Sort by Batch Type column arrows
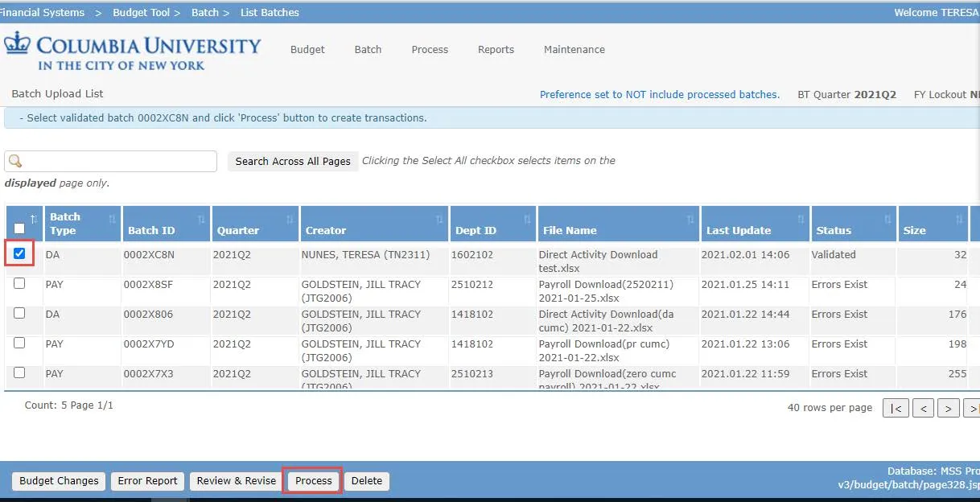Viewport: 980px width, 502px height. [111, 219]
